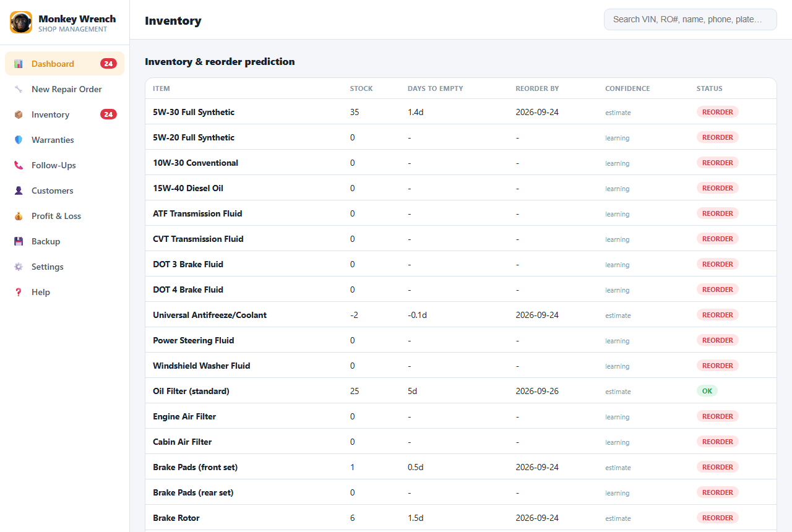This screenshot has height=532, width=792.
Task: Select DOT 4 Brake Fluid item
Action: pos(188,290)
